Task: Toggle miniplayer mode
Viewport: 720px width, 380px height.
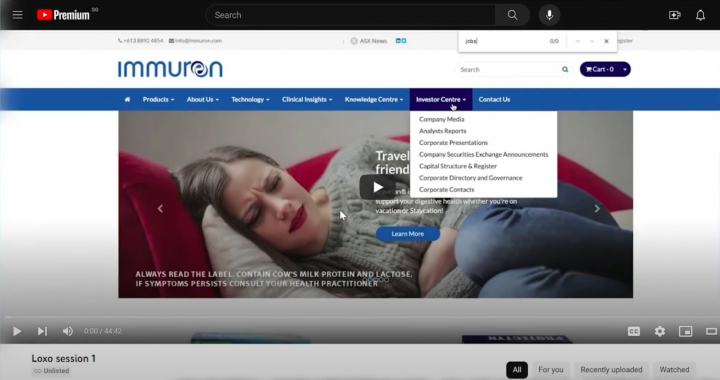Action: coord(686,331)
